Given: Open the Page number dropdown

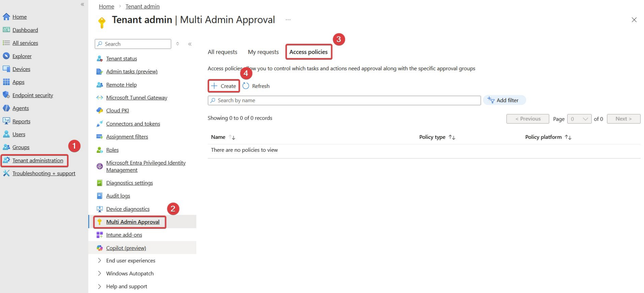Looking at the screenshot, I should [x=579, y=119].
